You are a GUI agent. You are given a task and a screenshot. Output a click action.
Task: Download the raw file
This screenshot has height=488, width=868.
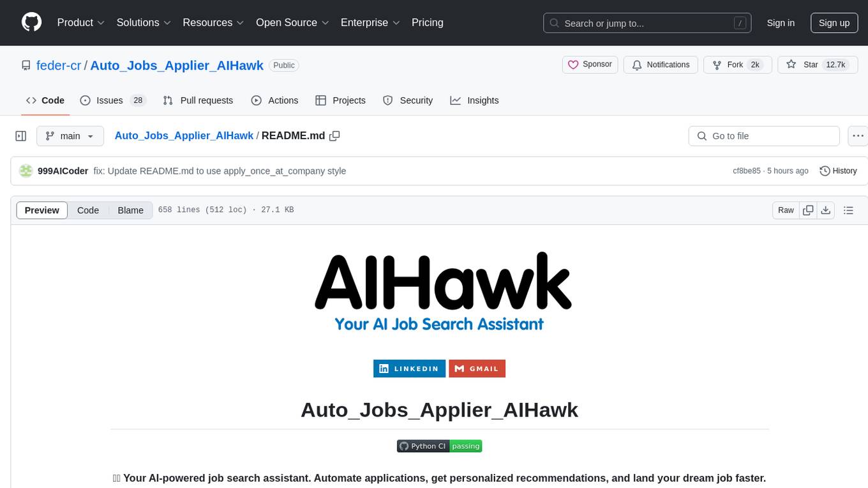coord(825,210)
